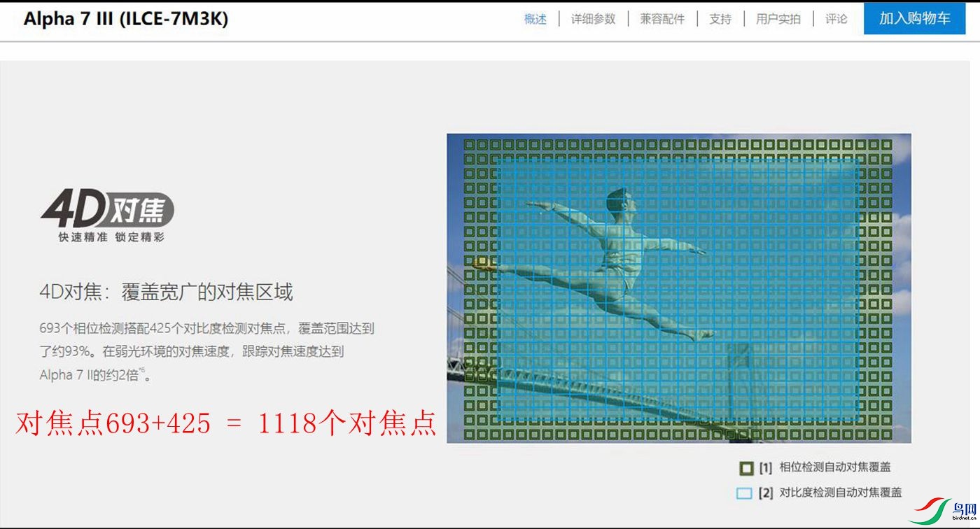Select the 相位检测自动对焦覆盖 legend label
The height and width of the screenshot is (529, 980).
(834, 467)
